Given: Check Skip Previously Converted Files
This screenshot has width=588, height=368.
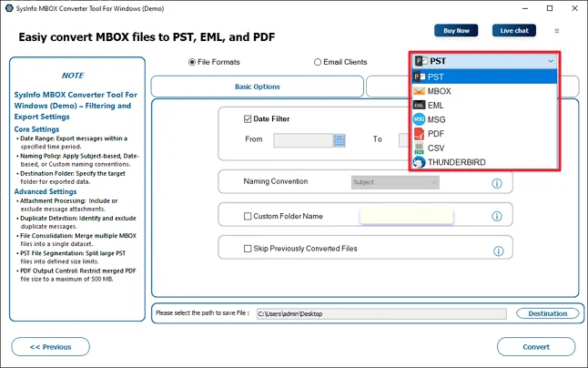Looking at the screenshot, I should 248,249.
